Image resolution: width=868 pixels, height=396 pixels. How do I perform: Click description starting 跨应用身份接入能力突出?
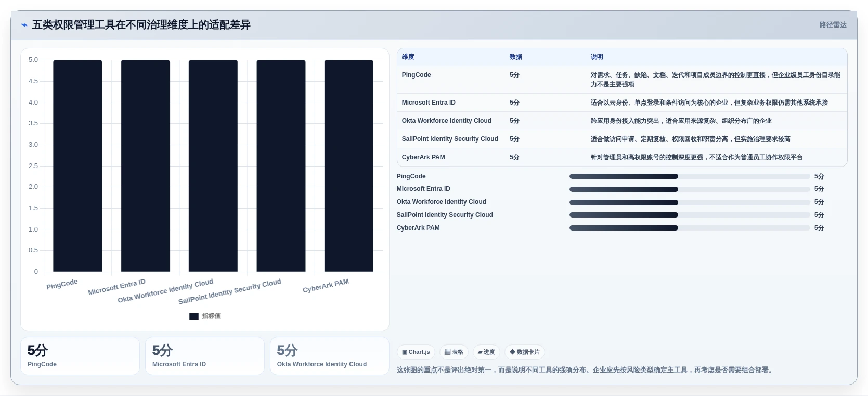click(x=681, y=121)
